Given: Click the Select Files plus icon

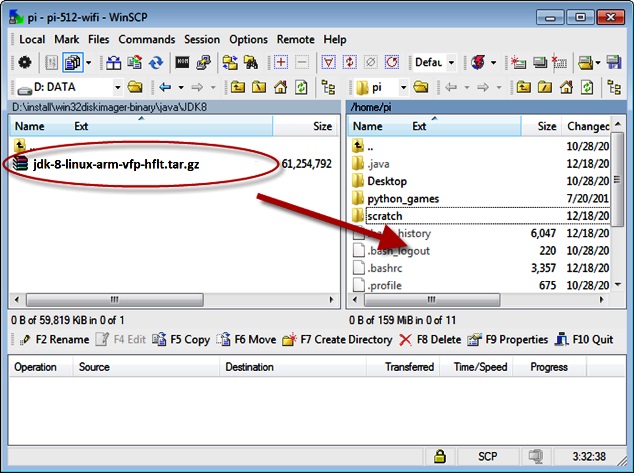Looking at the screenshot, I should point(281,62).
